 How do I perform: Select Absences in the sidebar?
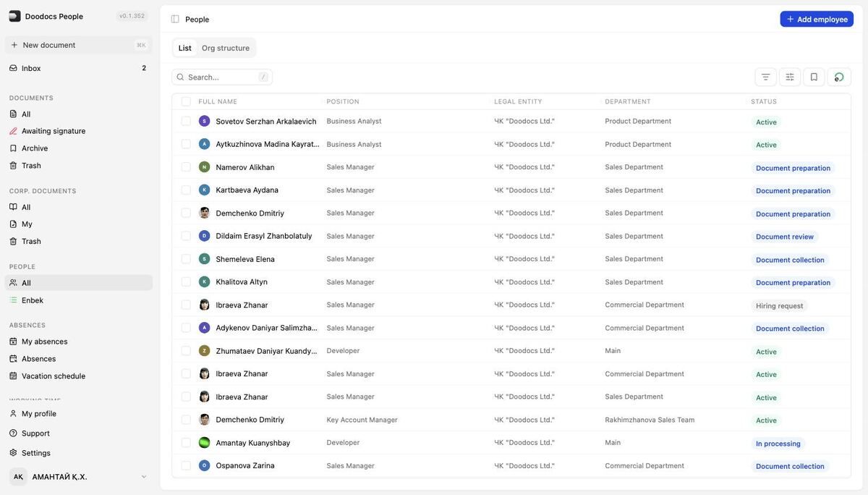pos(79,359)
